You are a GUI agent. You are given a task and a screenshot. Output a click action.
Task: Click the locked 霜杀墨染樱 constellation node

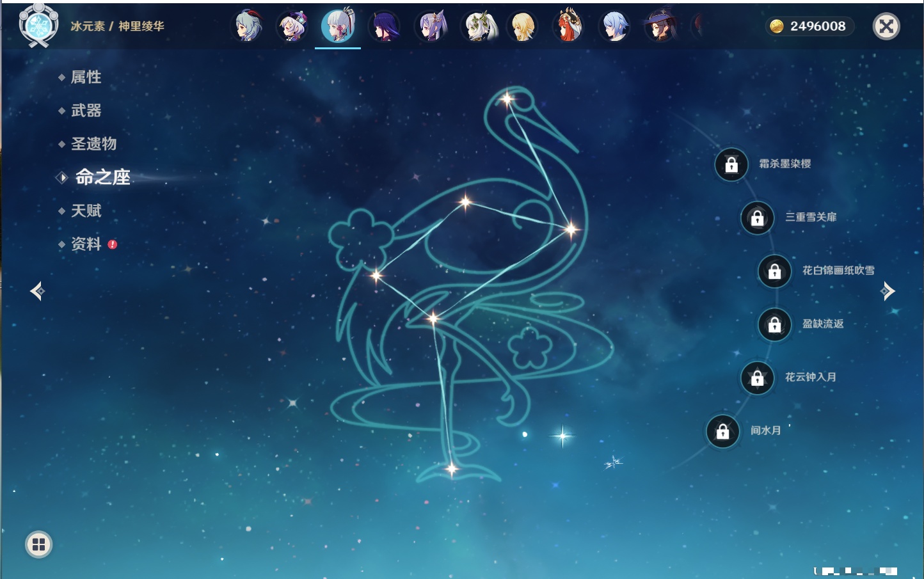click(x=731, y=165)
